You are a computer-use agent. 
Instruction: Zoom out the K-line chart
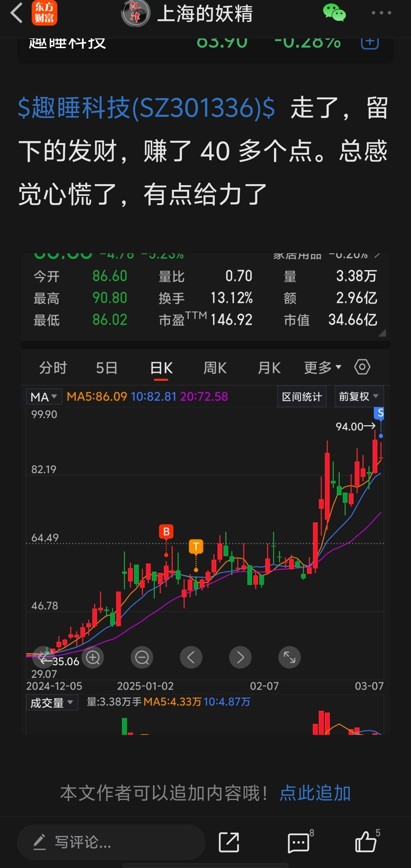pyautogui.click(x=142, y=657)
